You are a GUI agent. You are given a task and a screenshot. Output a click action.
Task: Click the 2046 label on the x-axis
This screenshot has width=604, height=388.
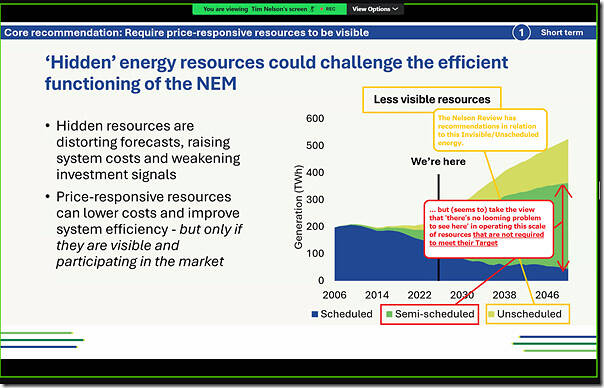[x=547, y=295]
